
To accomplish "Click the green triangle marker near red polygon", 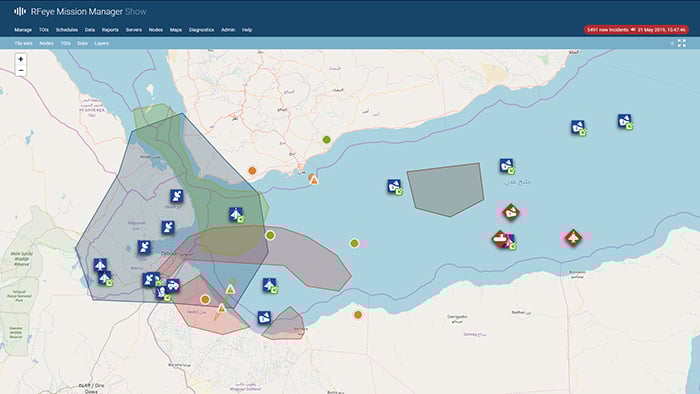I will pyautogui.click(x=230, y=290).
